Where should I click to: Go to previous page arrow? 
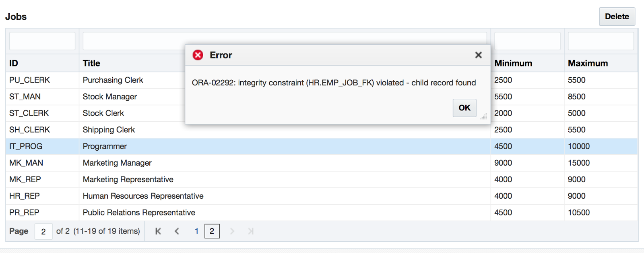(x=177, y=231)
